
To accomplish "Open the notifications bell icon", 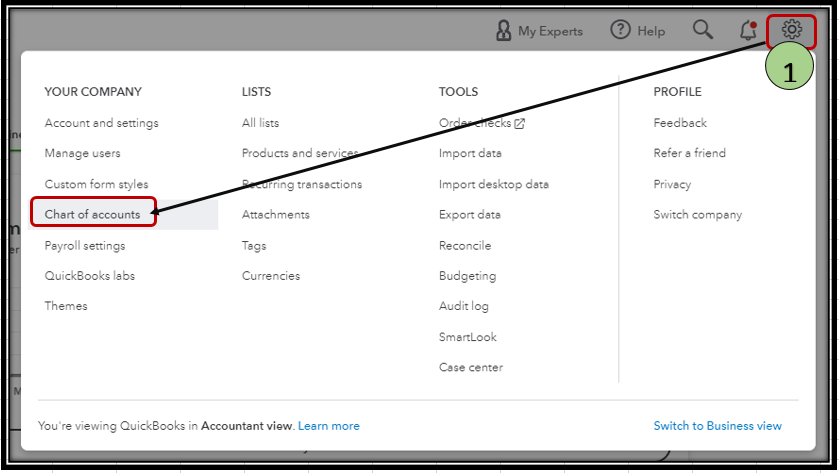I will 748,30.
